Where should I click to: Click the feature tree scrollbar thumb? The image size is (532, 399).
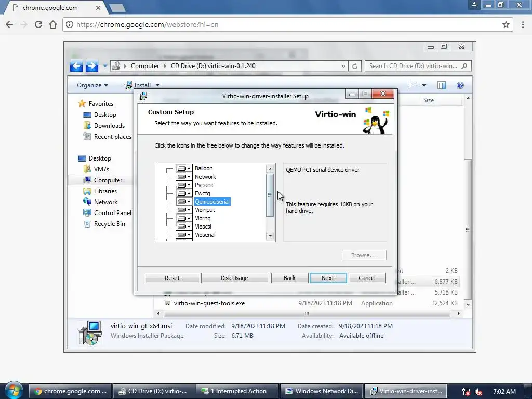[x=270, y=195]
